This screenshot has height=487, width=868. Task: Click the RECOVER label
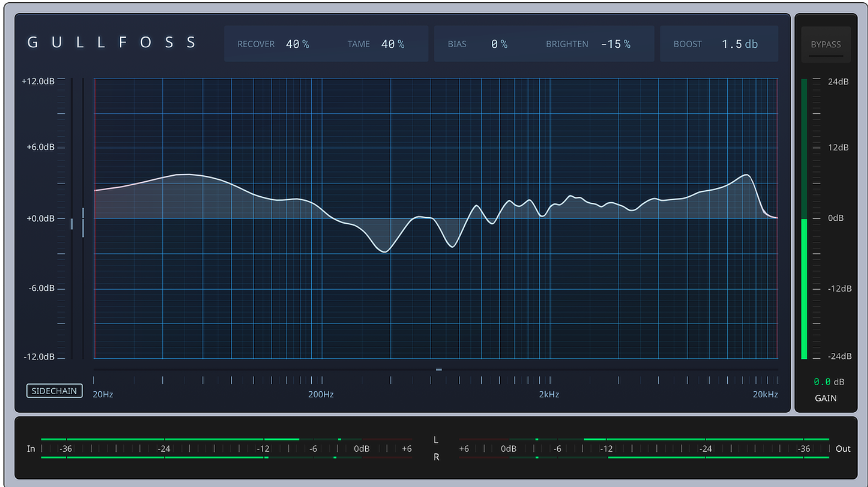click(256, 44)
